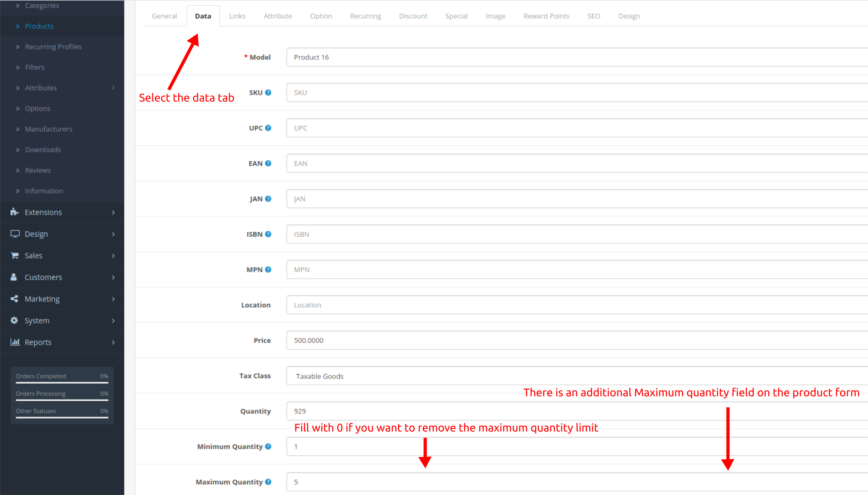Open the Manufacturers sidebar link

[x=48, y=129]
